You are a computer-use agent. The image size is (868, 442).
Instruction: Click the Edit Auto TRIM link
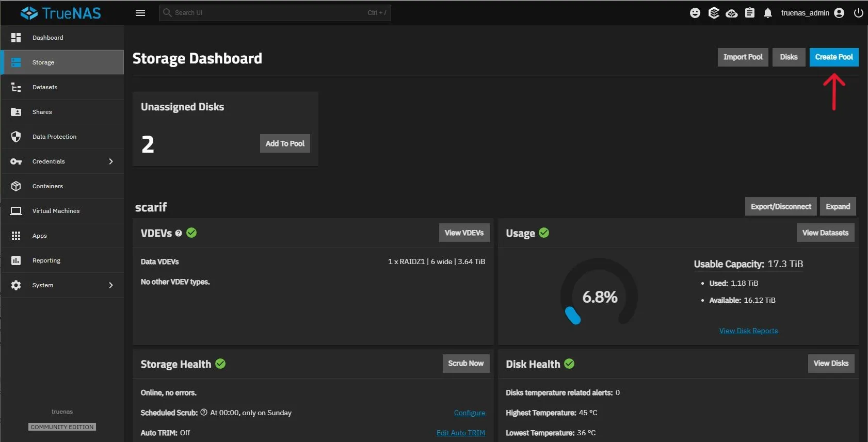coord(460,433)
